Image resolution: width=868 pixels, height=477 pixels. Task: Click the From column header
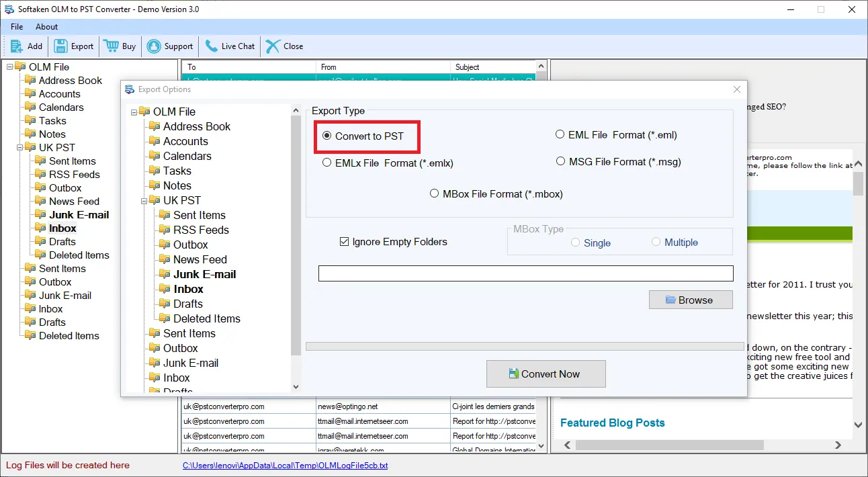click(x=384, y=67)
